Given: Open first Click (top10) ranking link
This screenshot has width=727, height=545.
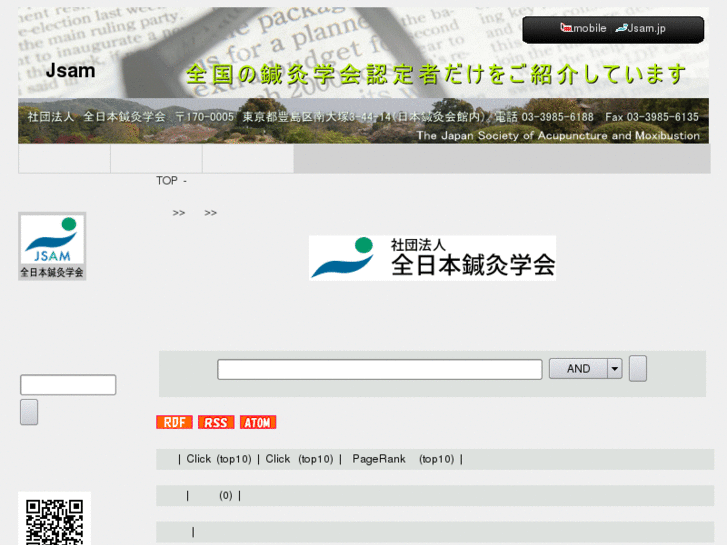Looking at the screenshot, I should [218, 459].
